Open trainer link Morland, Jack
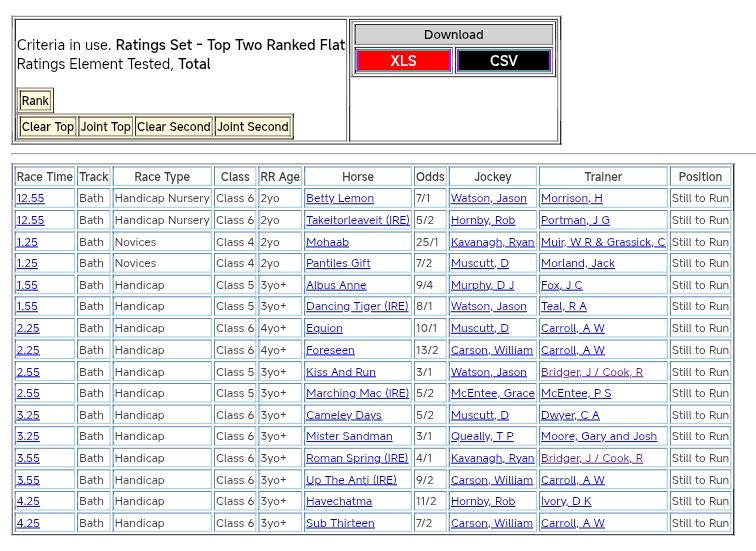This screenshot has width=756, height=551. coord(578,264)
